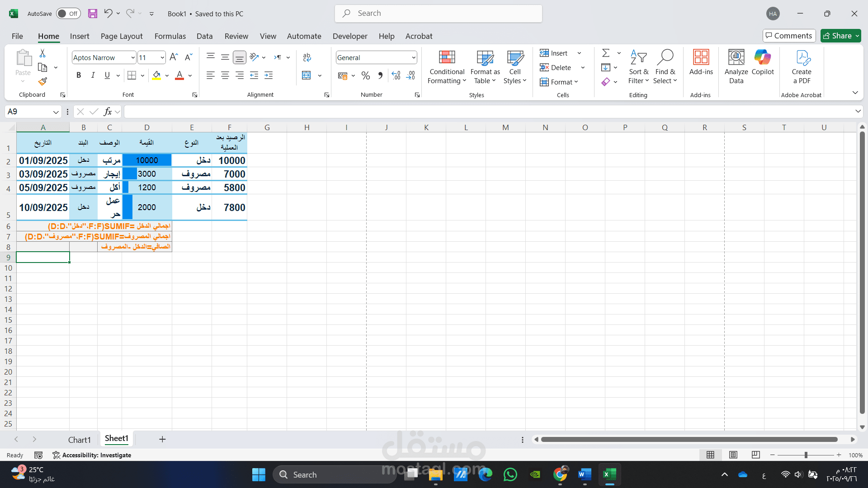Toggle Bold formatting
The height and width of the screenshot is (488, 868).
point(79,75)
